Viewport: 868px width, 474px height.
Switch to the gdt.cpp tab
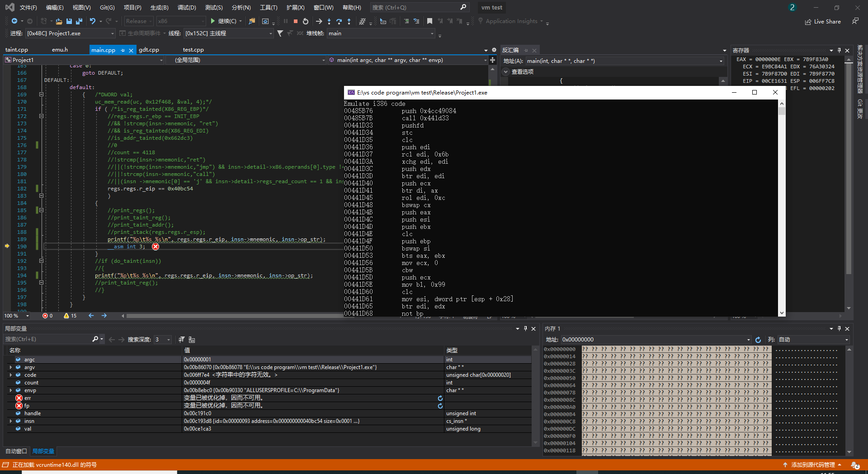[149, 50]
